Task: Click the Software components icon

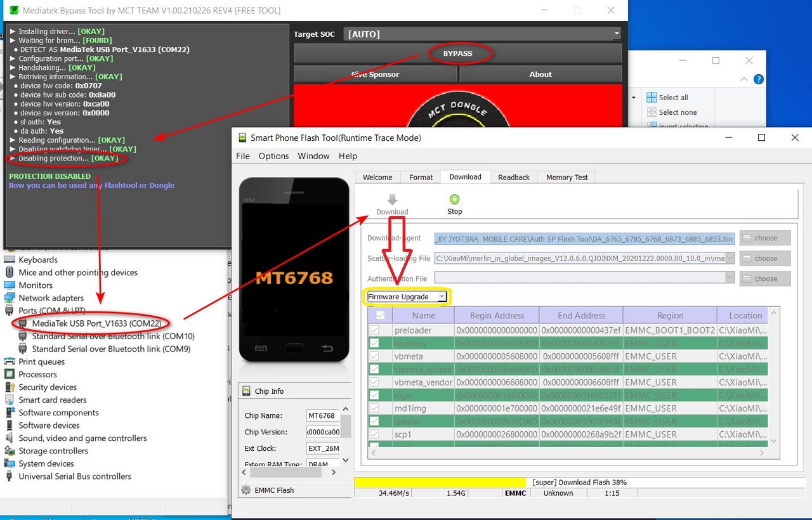Action: pos(10,412)
